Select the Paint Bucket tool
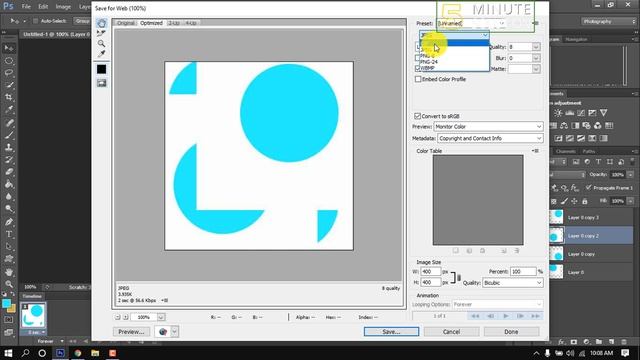 click(x=9, y=184)
